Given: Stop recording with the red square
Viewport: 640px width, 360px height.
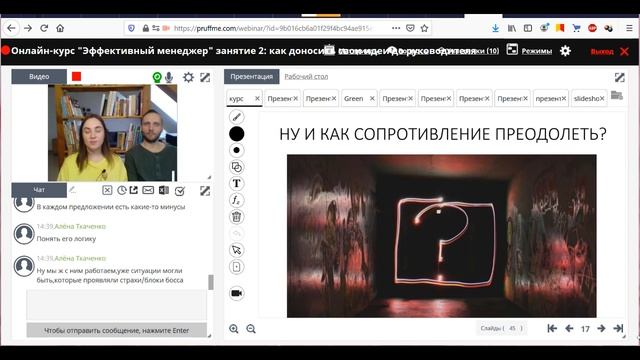Looking at the screenshot, I should [x=76, y=76].
